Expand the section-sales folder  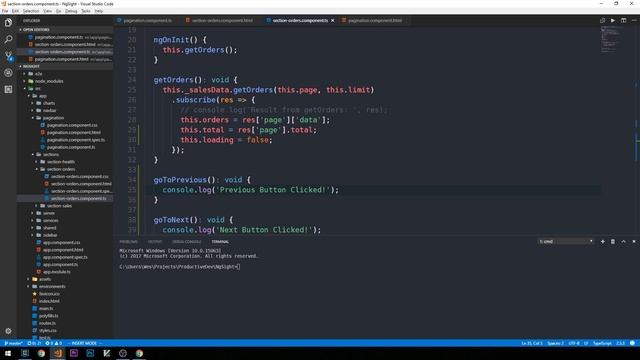(59, 206)
